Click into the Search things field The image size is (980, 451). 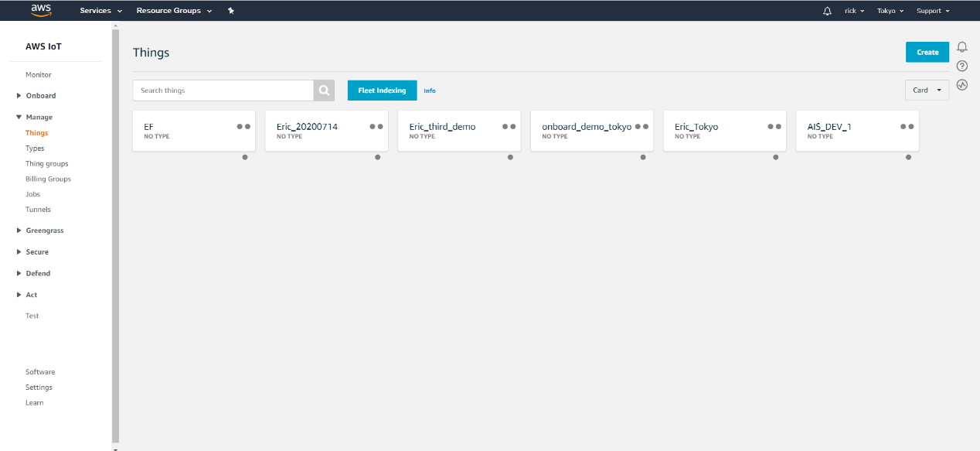pos(223,91)
